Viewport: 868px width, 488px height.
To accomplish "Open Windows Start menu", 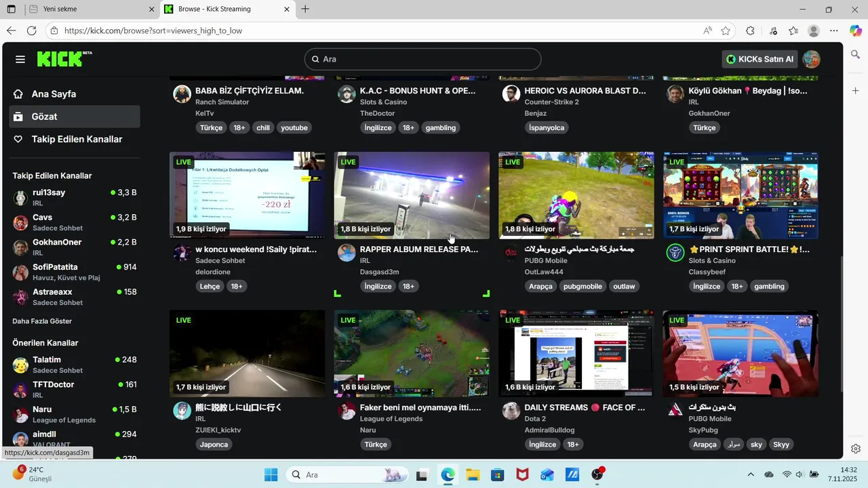I will tap(271, 474).
